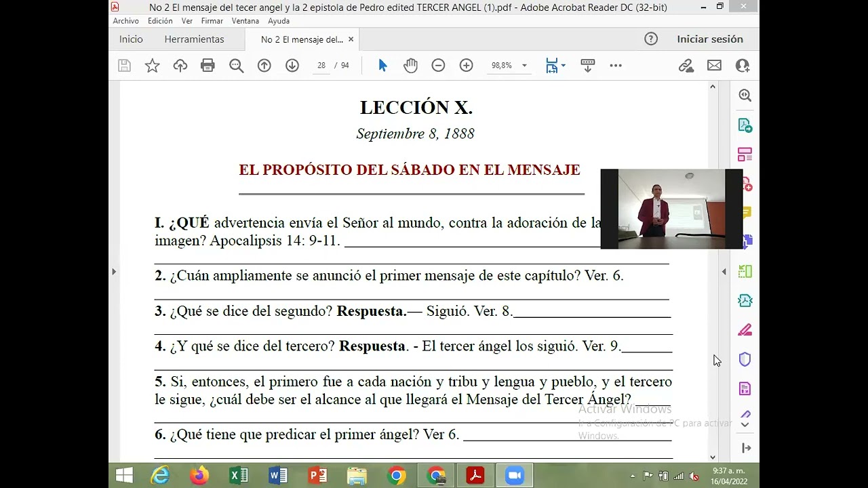Open File Explorer from the taskbar
This screenshot has height=488, width=868.
point(357,476)
